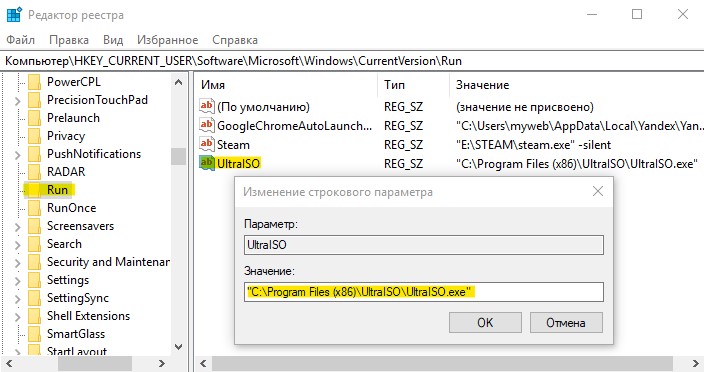Open the Избранное menu
The image size is (704, 372).
(167, 40)
